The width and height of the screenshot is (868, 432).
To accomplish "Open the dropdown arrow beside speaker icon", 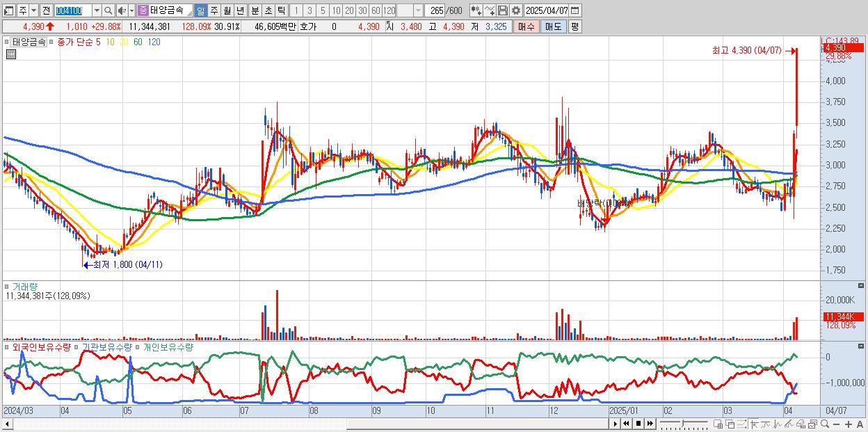I will click(x=131, y=10).
